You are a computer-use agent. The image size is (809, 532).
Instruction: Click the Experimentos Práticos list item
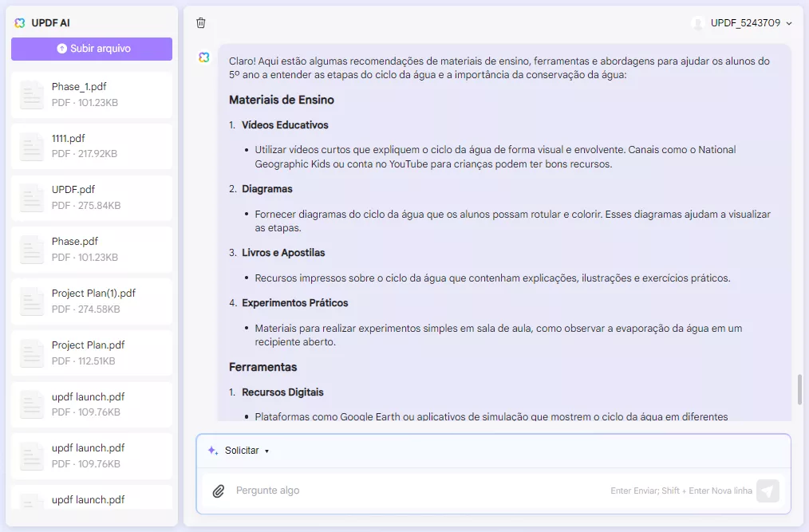[295, 303]
